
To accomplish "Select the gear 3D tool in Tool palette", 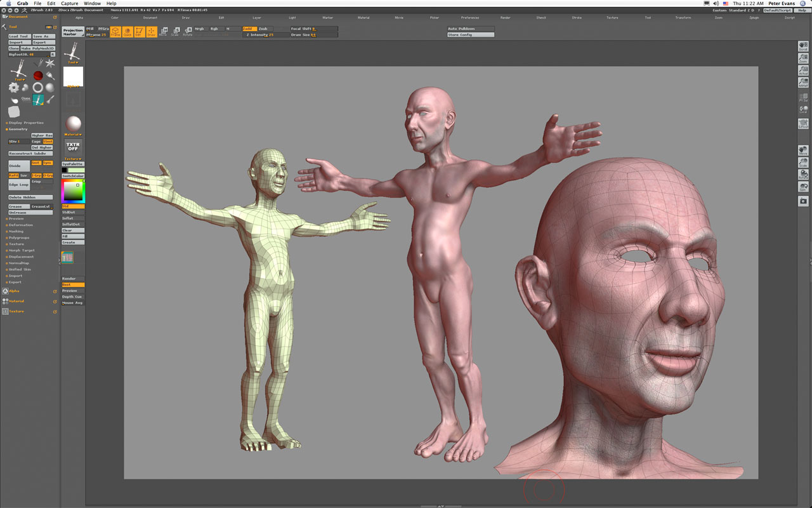I will coord(14,88).
